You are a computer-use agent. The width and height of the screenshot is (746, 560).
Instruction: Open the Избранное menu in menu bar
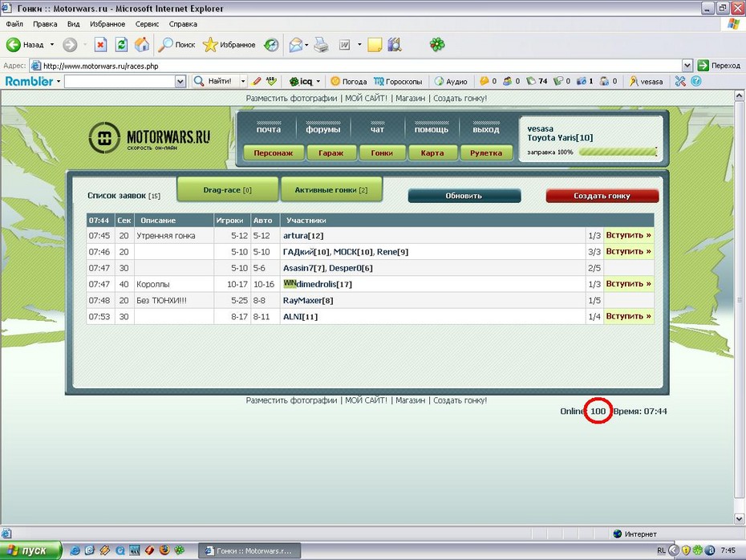click(x=107, y=24)
